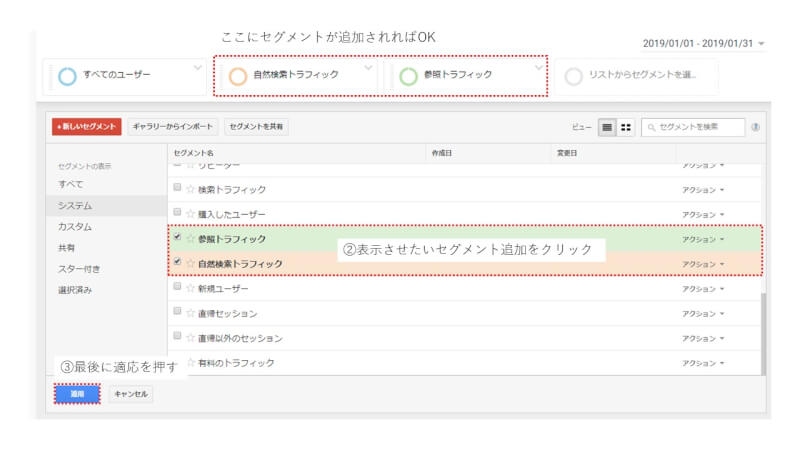Viewport: 800px width, 450px height.
Task: Check the 検索トラフィック checkbox
Action: click(177, 187)
